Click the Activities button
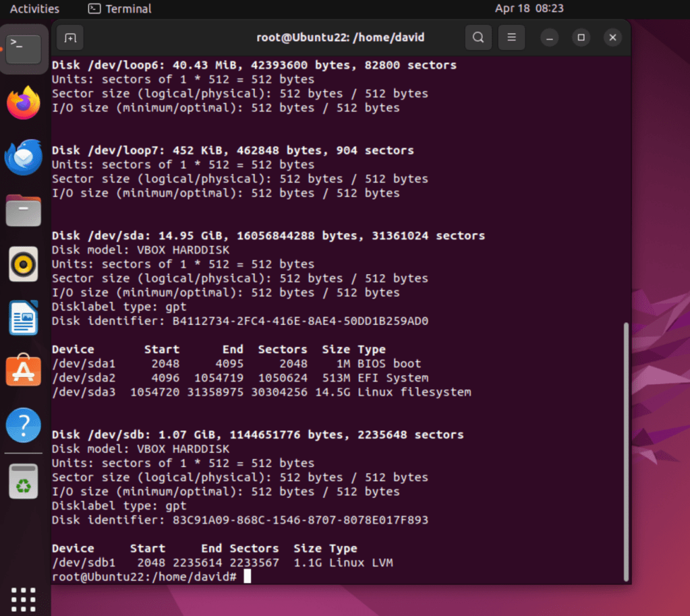This screenshot has width=690, height=616. click(x=34, y=9)
